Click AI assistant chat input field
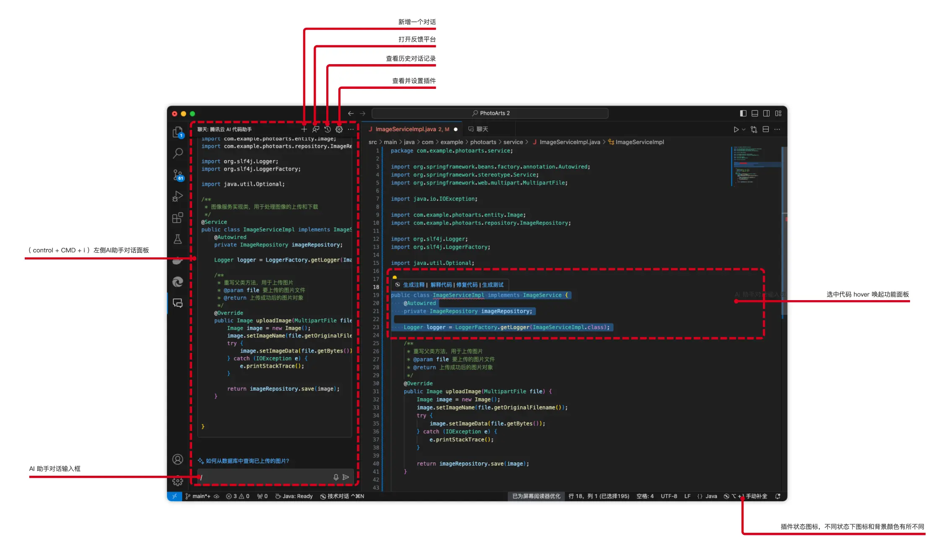Image resolution: width=931 pixels, height=560 pixels. (265, 477)
